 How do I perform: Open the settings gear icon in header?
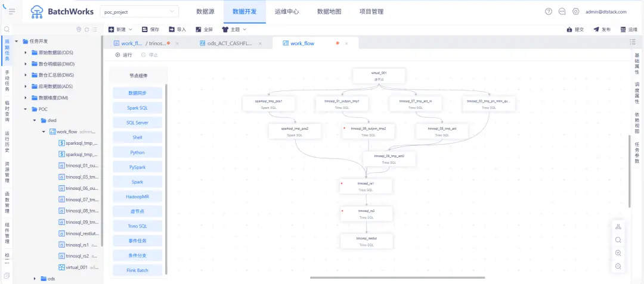coord(575,11)
